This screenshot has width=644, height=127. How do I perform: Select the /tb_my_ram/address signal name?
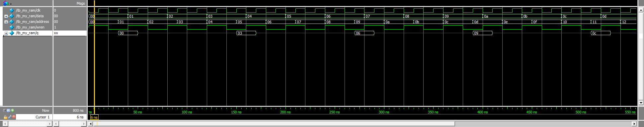coord(33,22)
